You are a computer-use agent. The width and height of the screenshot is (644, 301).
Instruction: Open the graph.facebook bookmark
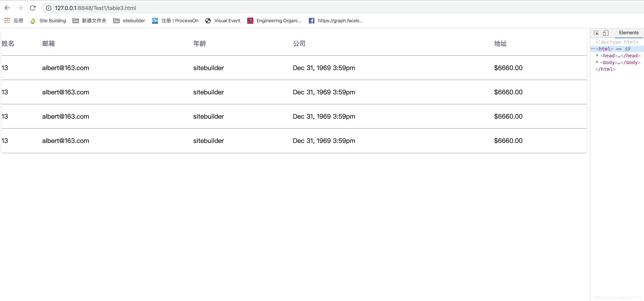point(336,21)
